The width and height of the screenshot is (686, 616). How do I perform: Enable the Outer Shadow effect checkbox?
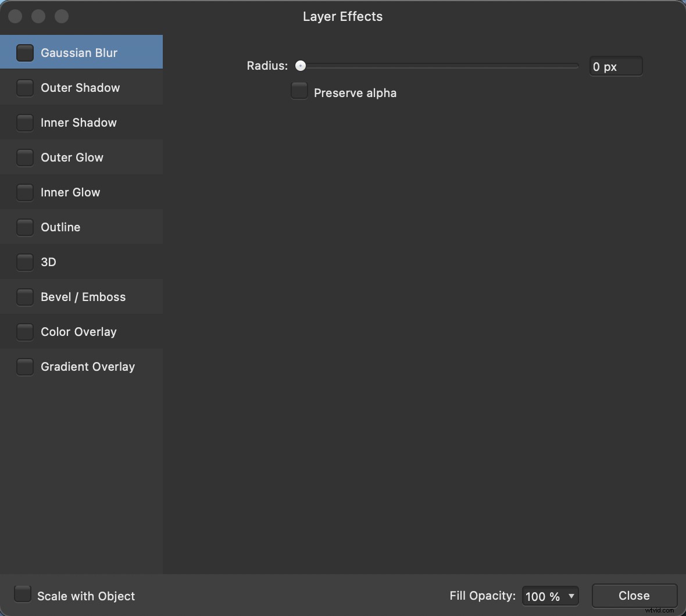(25, 88)
